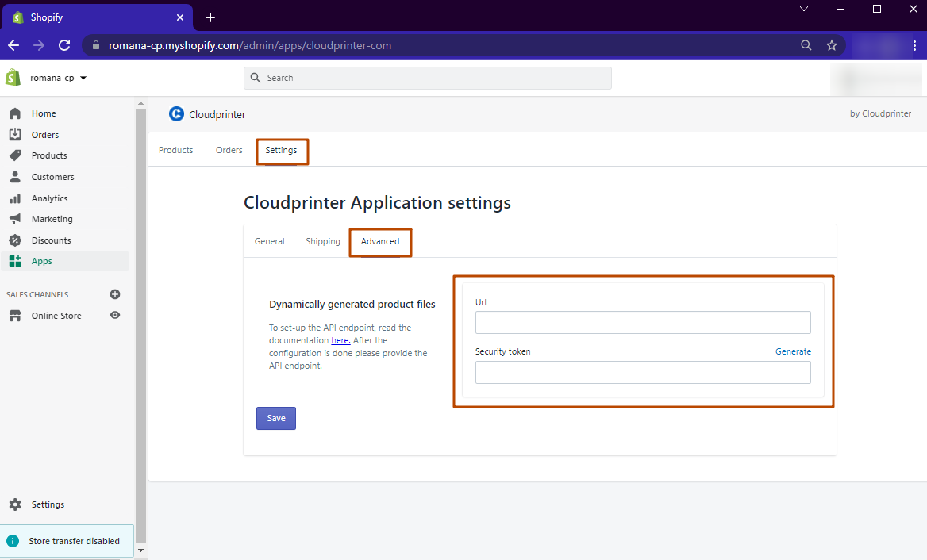Open the Discounts badge icon
This screenshot has width=927, height=560.
click(15, 240)
